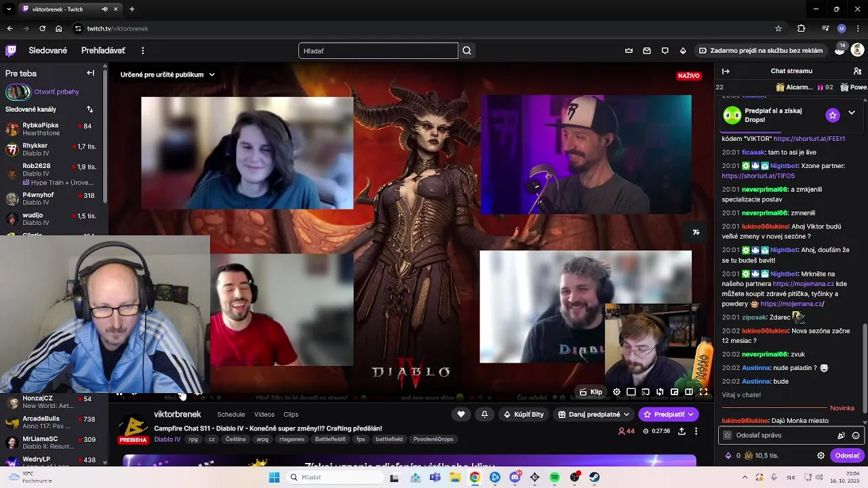Open the profile avatar menu
Screen dimensions: 868x488
(x=857, y=50)
